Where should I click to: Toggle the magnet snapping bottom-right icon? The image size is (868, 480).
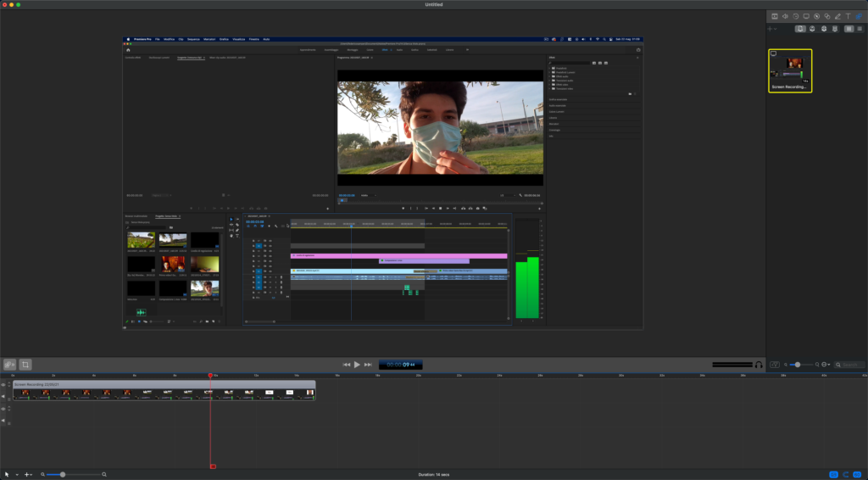pyautogui.click(x=846, y=474)
